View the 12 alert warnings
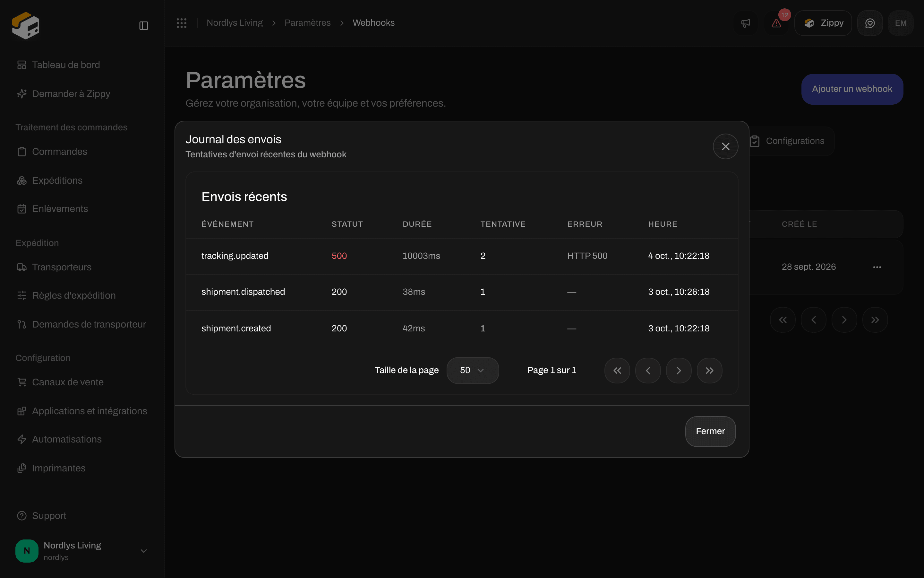This screenshot has height=578, width=924. pos(776,23)
